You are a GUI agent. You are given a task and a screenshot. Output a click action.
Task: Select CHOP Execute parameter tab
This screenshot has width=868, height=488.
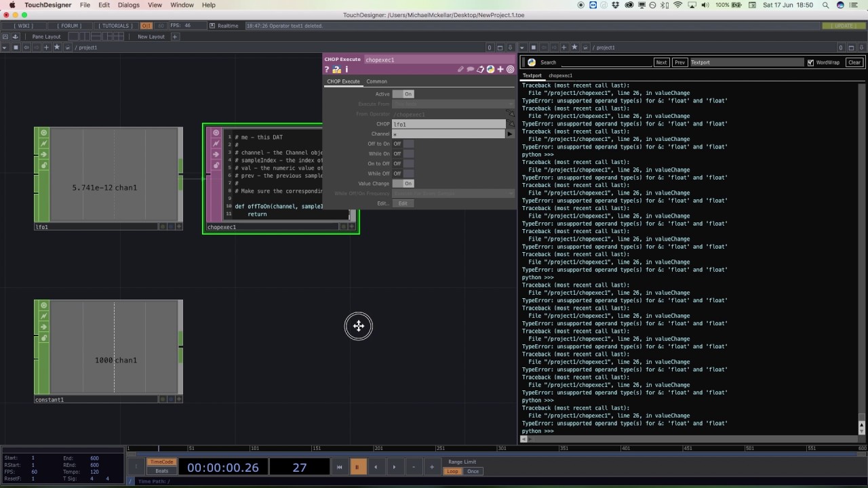344,81
